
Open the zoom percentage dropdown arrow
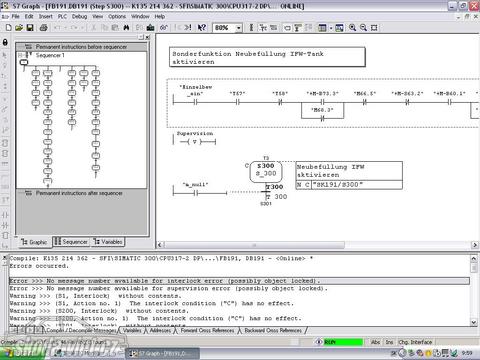point(238,28)
